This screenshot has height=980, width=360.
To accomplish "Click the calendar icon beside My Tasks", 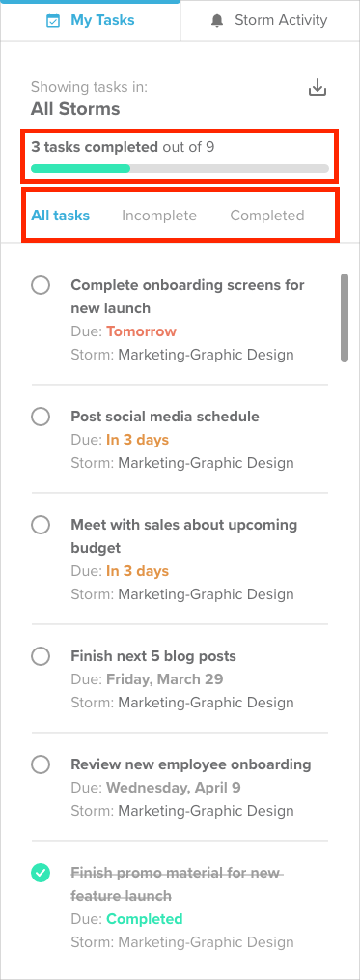I will point(54,20).
